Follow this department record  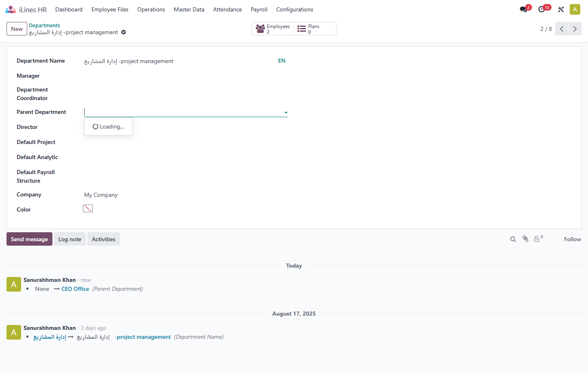coord(572,239)
